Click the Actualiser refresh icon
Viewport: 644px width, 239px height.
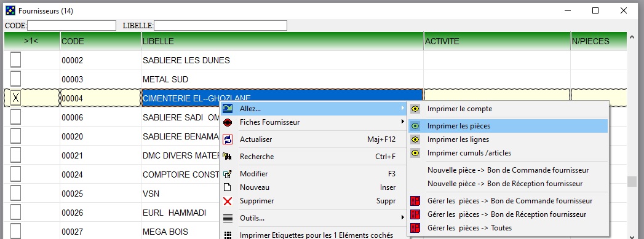228,139
